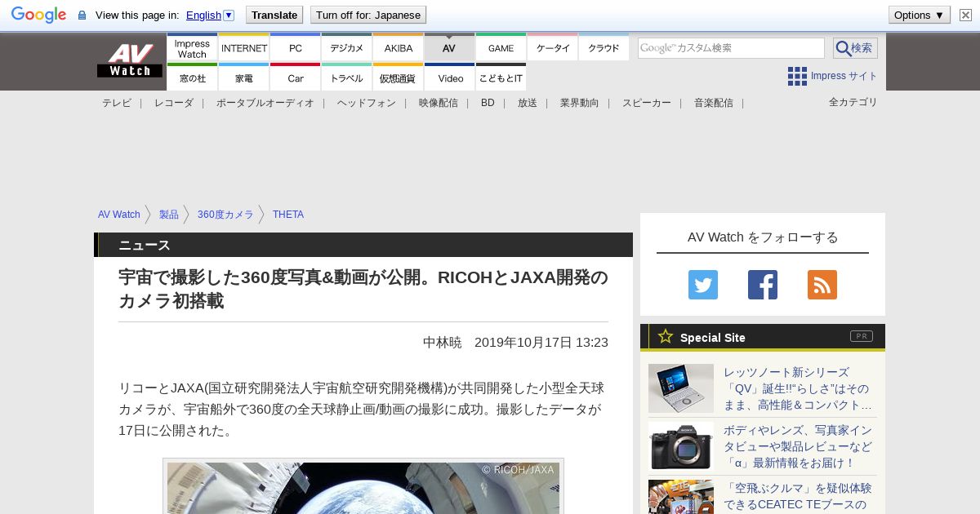
Task: Open the GAME tab
Action: point(501,48)
